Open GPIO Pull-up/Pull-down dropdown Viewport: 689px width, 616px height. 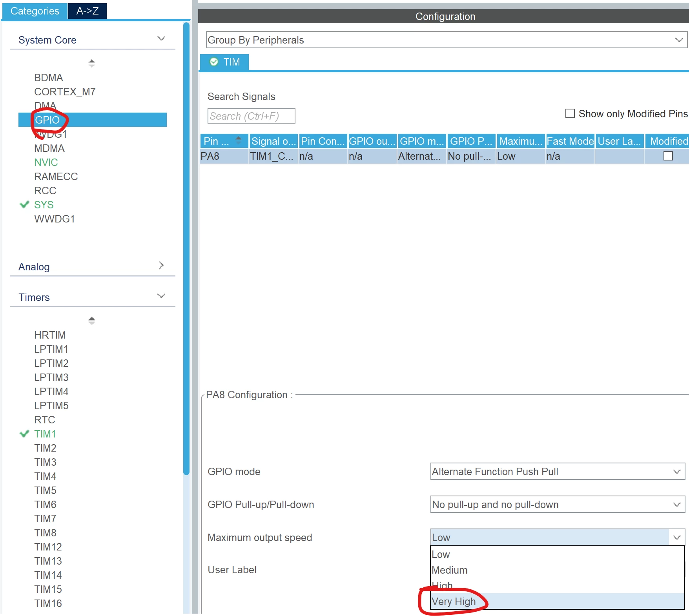pos(558,504)
